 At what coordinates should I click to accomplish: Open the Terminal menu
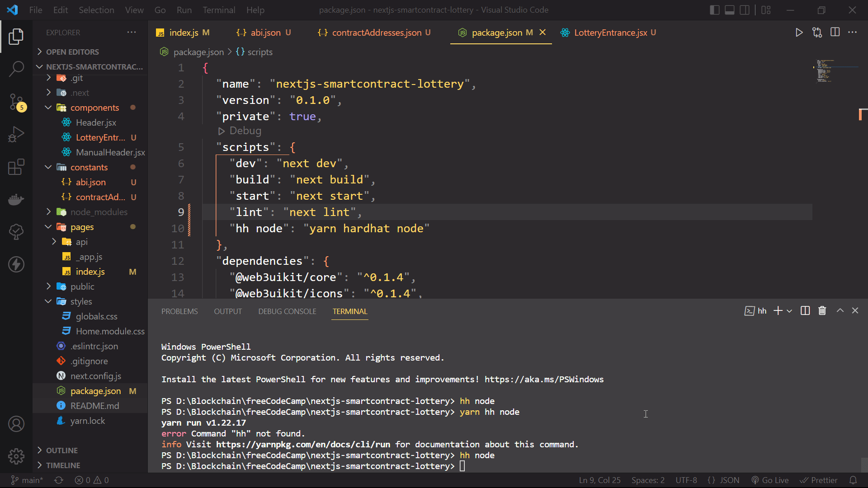coord(219,10)
